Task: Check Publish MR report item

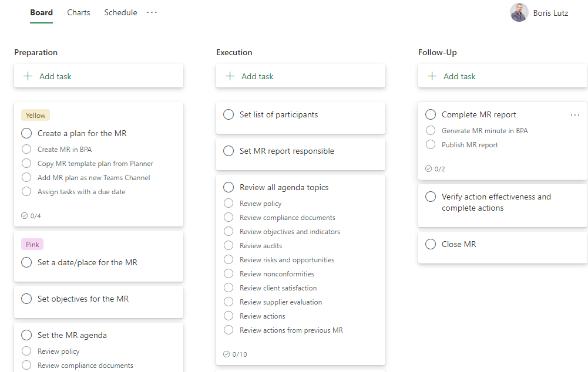Action: 431,144
